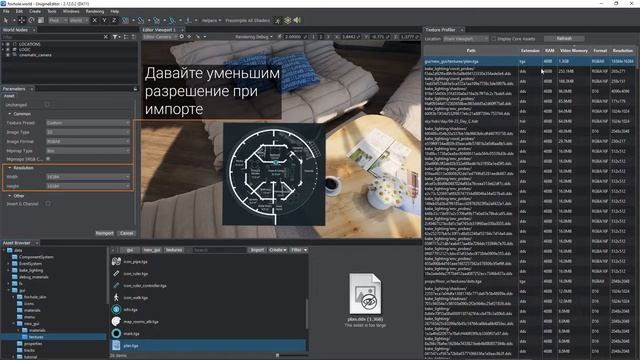640x360 pixels.
Task: Expand the LOCATIONS node in World Nodes
Action: (x=3, y=44)
